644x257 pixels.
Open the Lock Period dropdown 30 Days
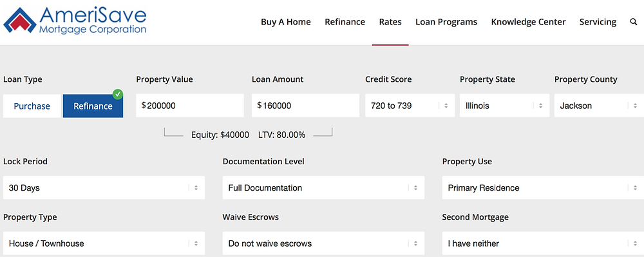click(104, 187)
